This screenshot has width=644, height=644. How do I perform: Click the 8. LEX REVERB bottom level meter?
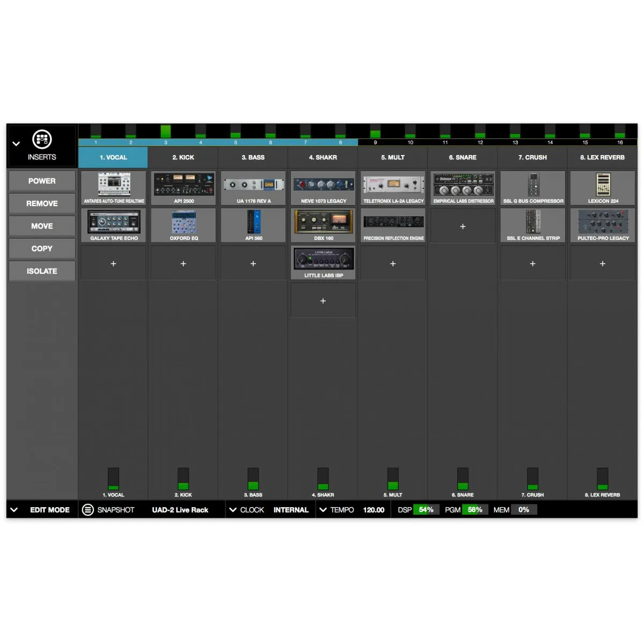[602, 479]
